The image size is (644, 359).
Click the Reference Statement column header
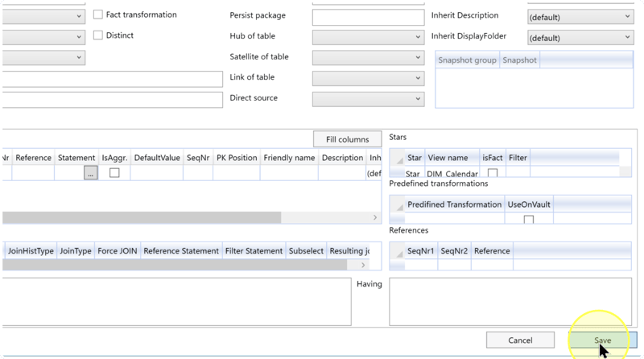181,251
